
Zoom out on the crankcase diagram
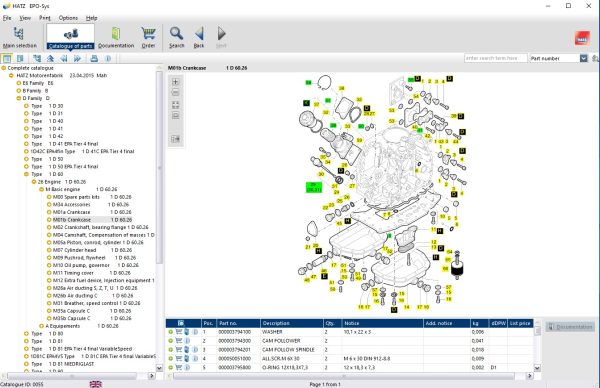[175, 93]
